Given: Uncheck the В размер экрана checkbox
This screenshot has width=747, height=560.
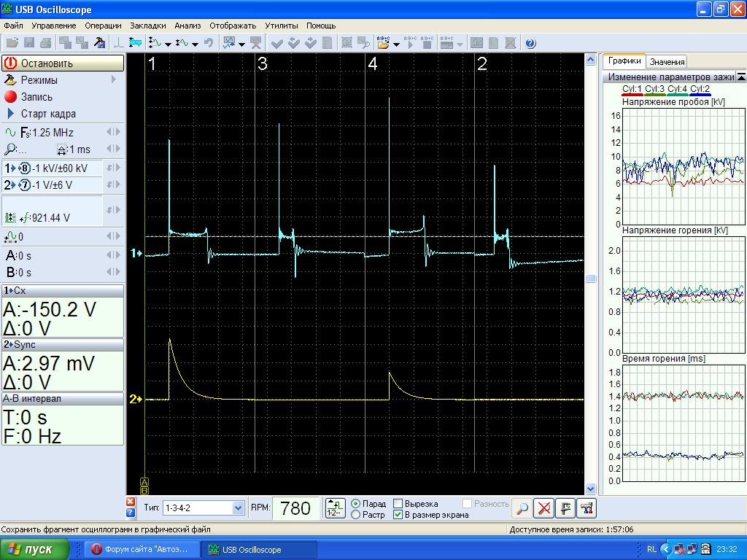Looking at the screenshot, I should pos(398,515).
